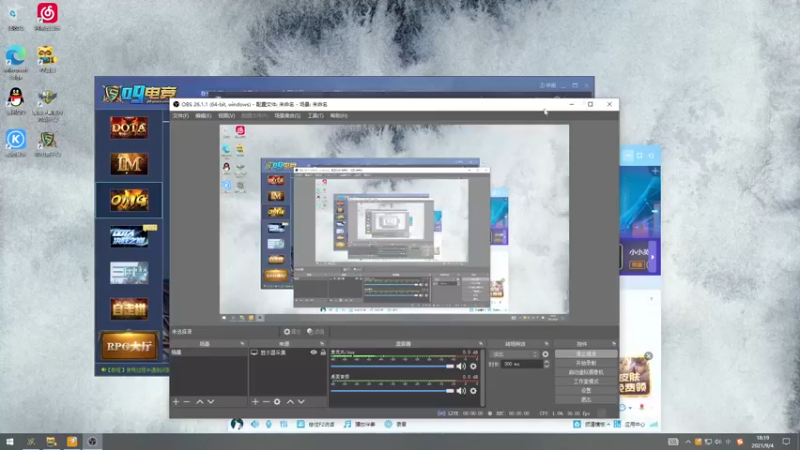This screenshot has height=450, width=800.
Task: Open the 文件(F) menu in OBS
Action: point(180,116)
